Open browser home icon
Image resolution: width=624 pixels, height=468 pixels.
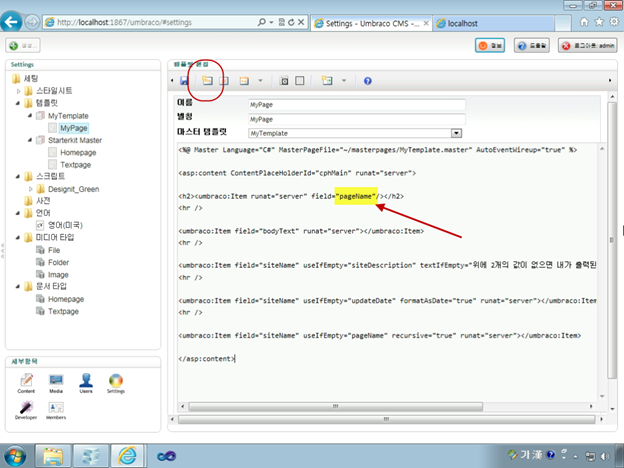click(584, 22)
